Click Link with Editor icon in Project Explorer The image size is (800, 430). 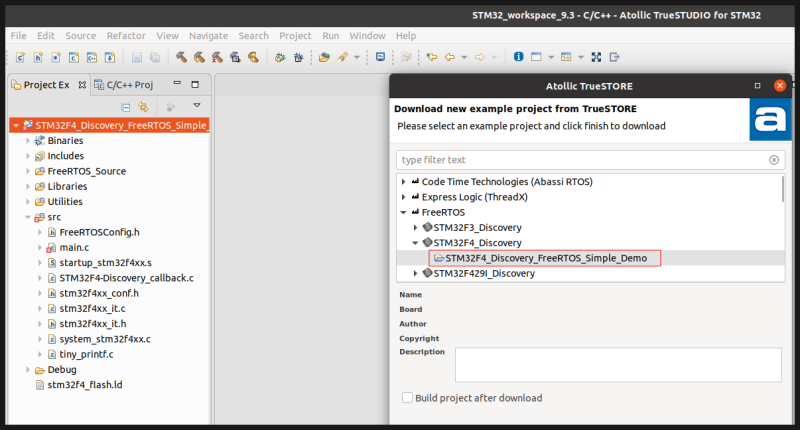click(143, 107)
